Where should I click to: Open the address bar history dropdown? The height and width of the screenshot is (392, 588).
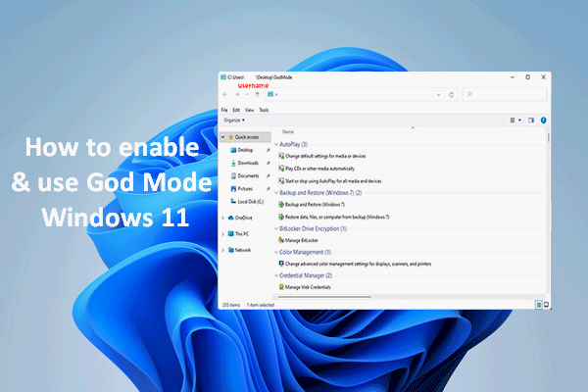click(x=439, y=95)
